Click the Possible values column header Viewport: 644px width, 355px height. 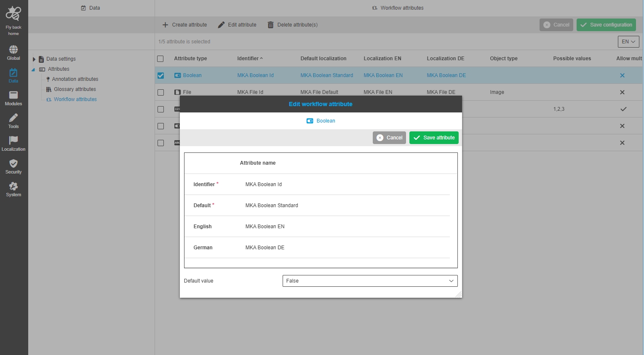point(572,59)
